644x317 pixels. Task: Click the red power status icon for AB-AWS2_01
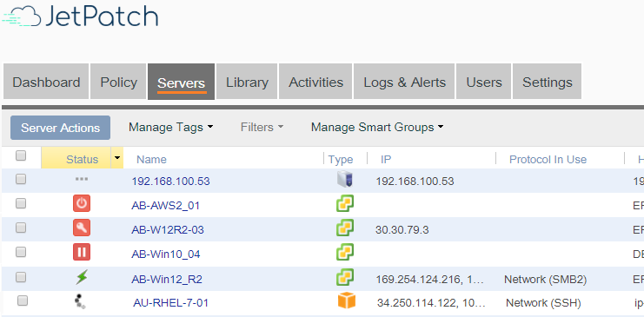point(82,204)
